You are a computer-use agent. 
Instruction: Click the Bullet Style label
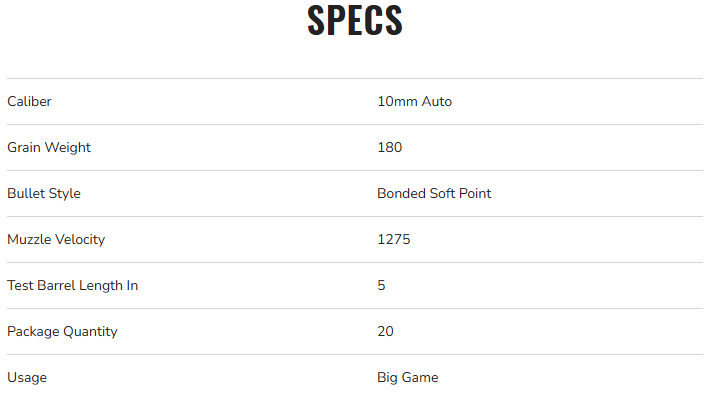pos(44,194)
